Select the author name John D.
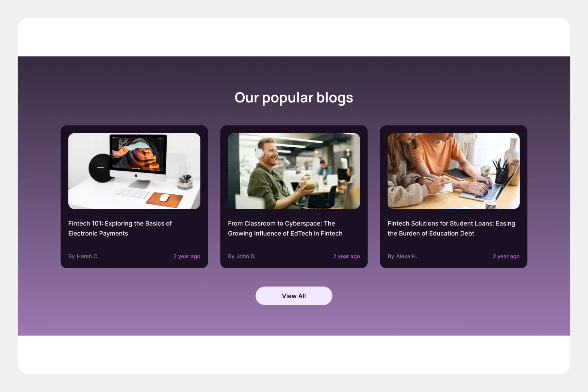Image resolution: width=588 pixels, height=392 pixels. (x=246, y=256)
